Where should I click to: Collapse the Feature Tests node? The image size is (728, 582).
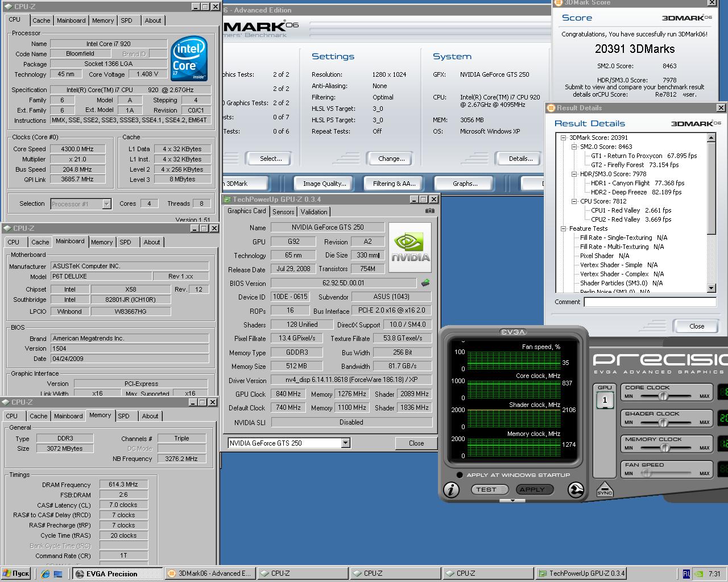point(564,228)
